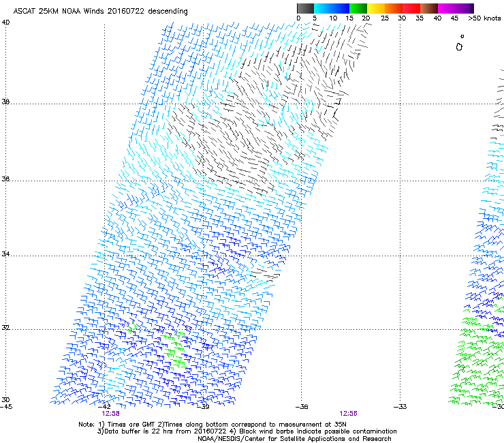Click the green 15-20 knots legend segment
Screen dimensions: 504x443
[x=358, y=8]
